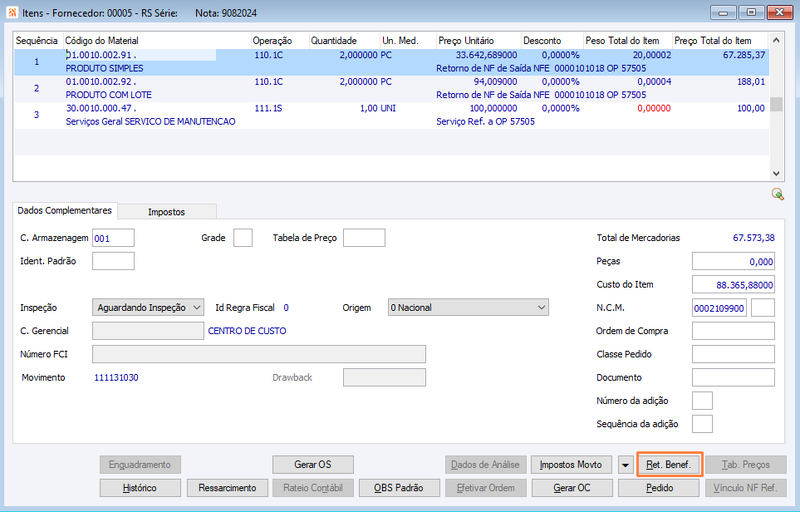800x512 pixels.
Task: Click the OBS Padrão button
Action: coord(399,488)
